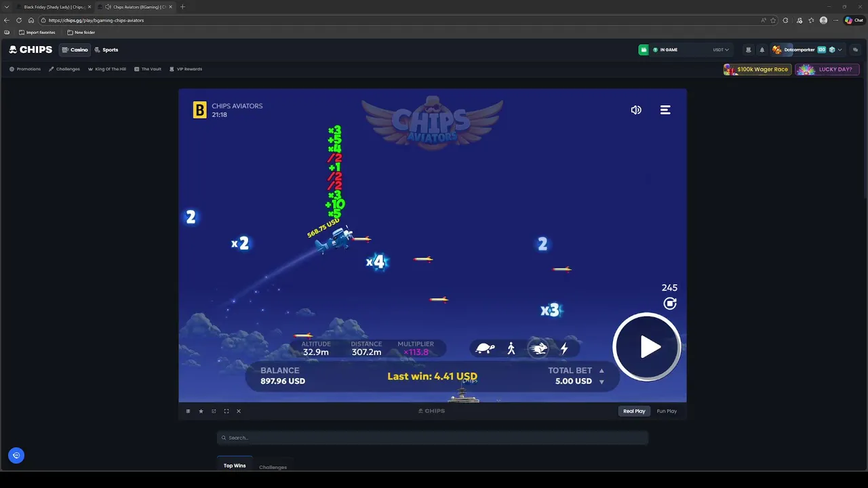Decrease total bet with down arrow

click(601, 382)
